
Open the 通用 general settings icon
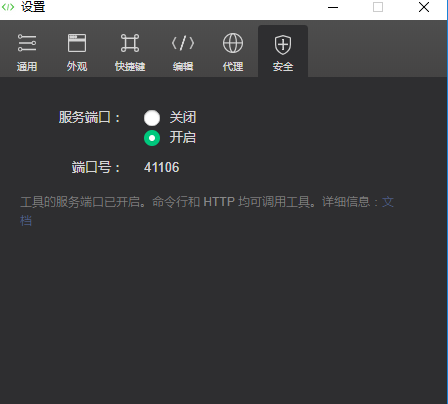(x=27, y=43)
